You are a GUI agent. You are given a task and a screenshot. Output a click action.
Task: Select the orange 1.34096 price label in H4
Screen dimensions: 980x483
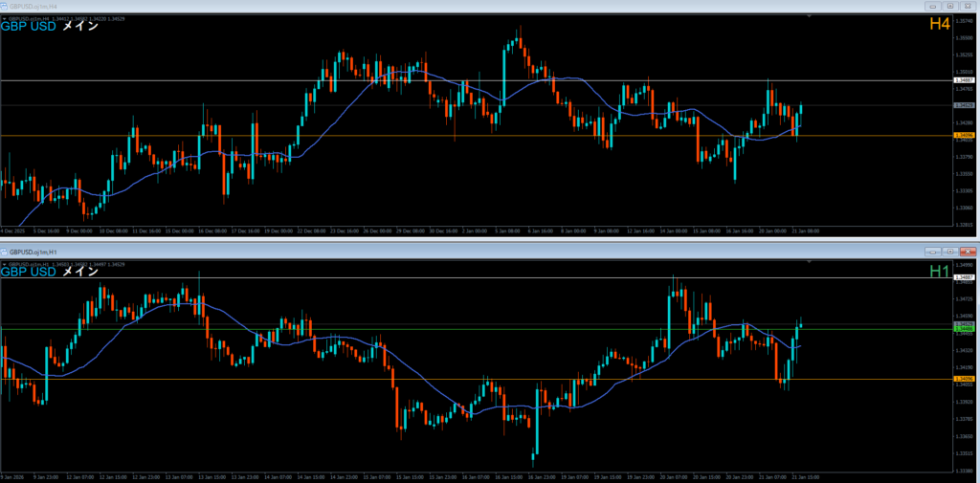point(965,136)
